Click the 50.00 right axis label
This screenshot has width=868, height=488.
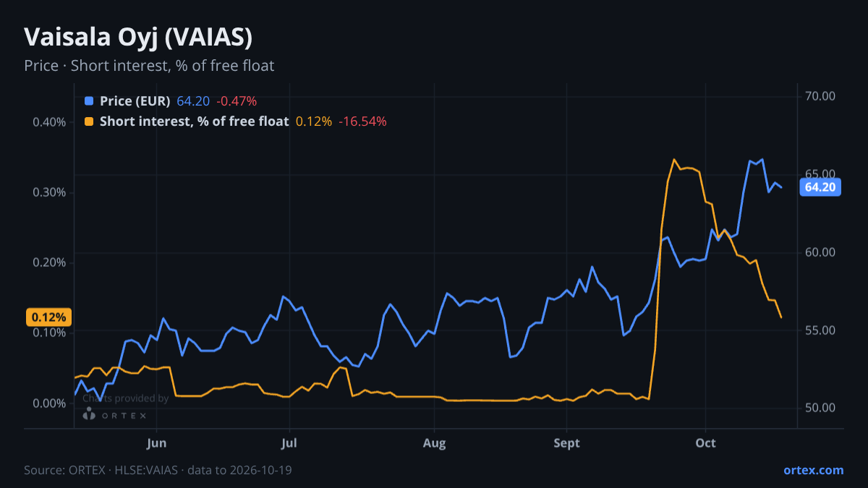click(820, 408)
